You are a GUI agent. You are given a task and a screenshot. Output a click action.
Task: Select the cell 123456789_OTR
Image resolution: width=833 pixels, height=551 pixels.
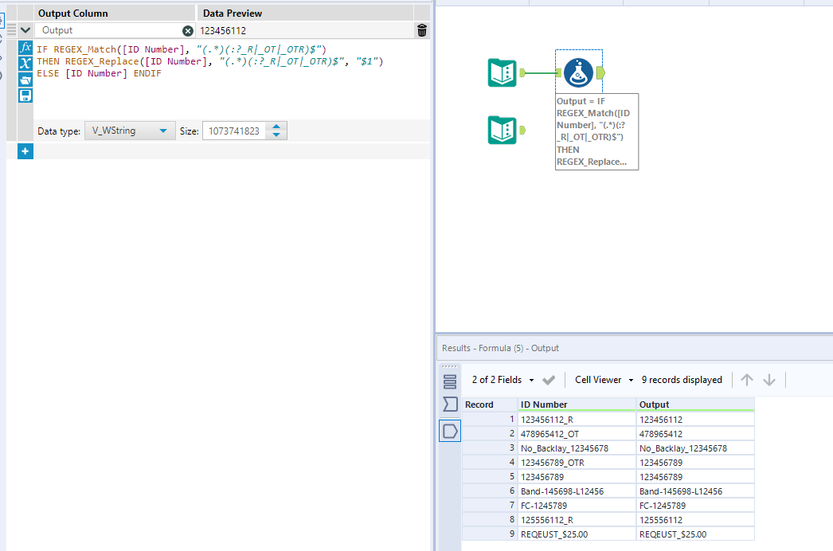click(x=577, y=462)
